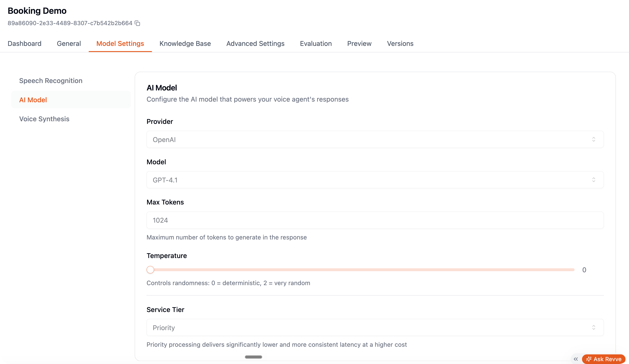Image resolution: width=629 pixels, height=364 pixels.
Task: Open the Service Tier dropdown showing Priority
Action: pyautogui.click(x=375, y=328)
